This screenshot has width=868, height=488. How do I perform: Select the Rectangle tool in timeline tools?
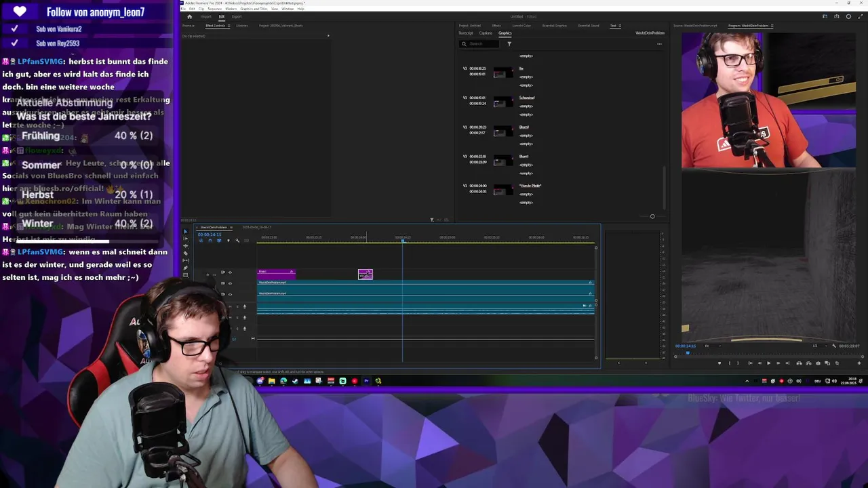(x=186, y=275)
